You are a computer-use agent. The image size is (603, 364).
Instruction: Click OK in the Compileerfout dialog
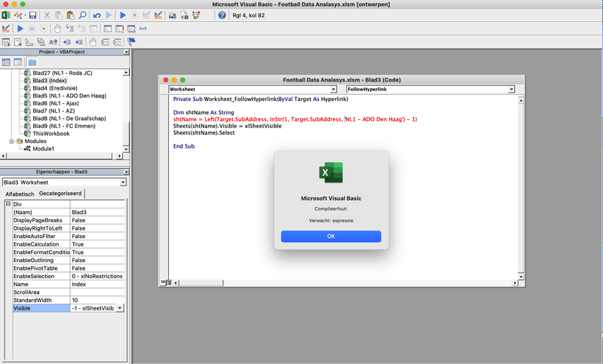tap(331, 237)
